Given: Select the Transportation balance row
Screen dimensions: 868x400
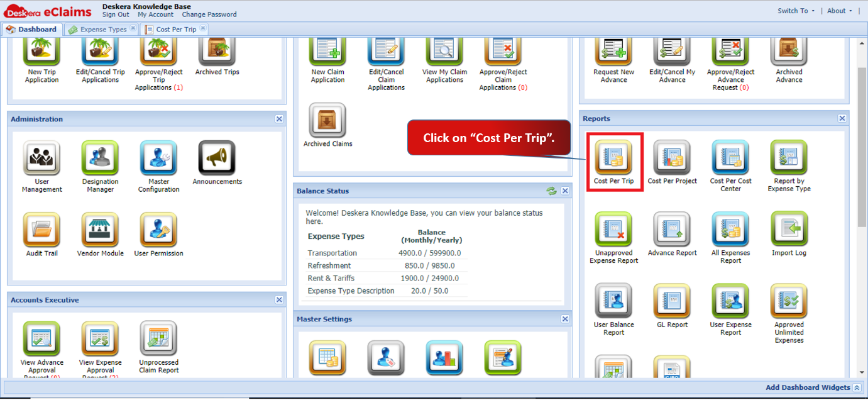Looking at the screenshot, I should [387, 253].
